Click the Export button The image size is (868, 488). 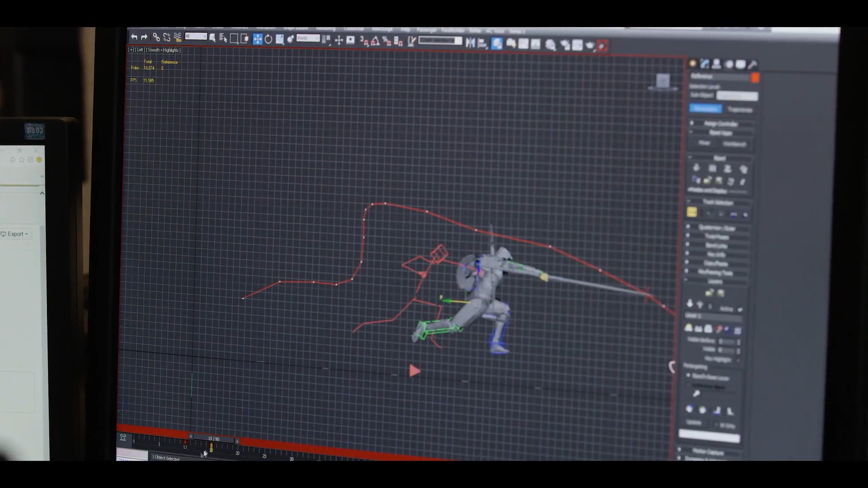15,234
